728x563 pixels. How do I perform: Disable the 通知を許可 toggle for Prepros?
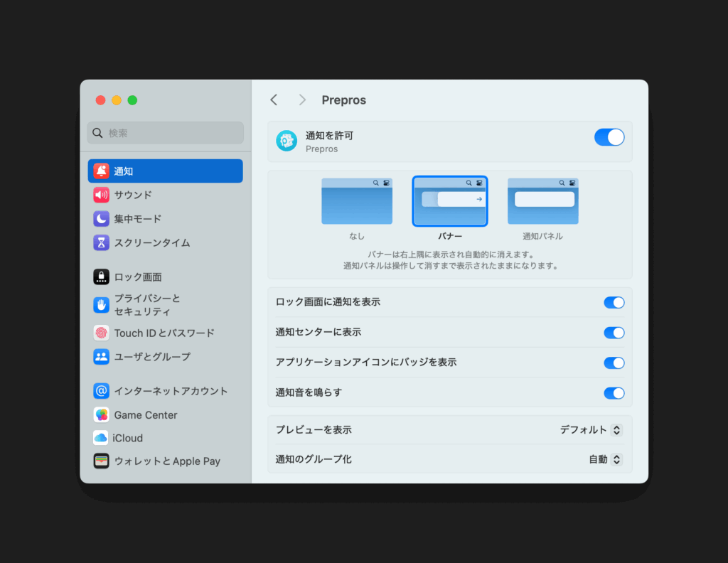click(609, 136)
